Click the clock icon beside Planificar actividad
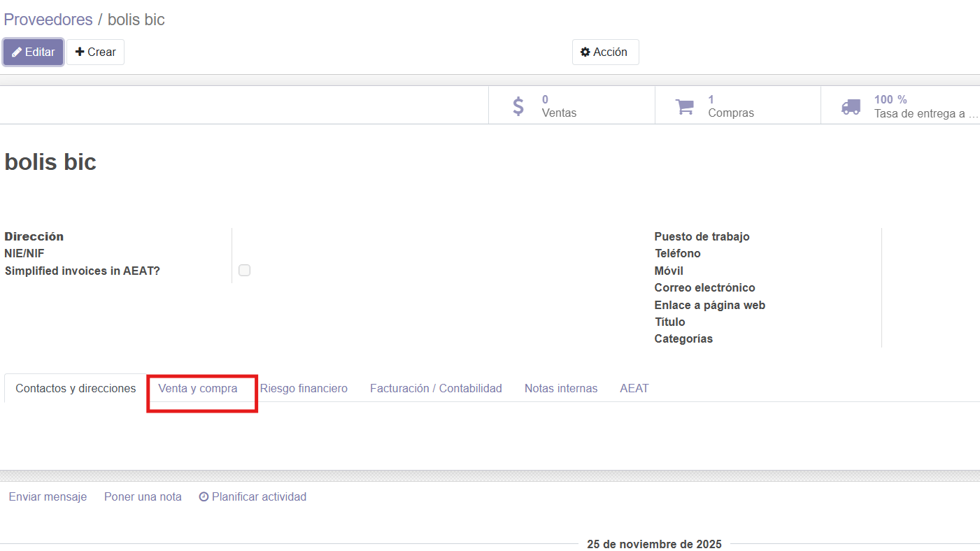The width and height of the screenshot is (980, 551). 204,497
